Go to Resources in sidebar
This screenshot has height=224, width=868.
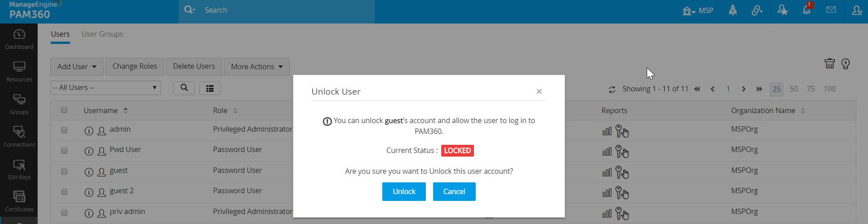(x=19, y=71)
